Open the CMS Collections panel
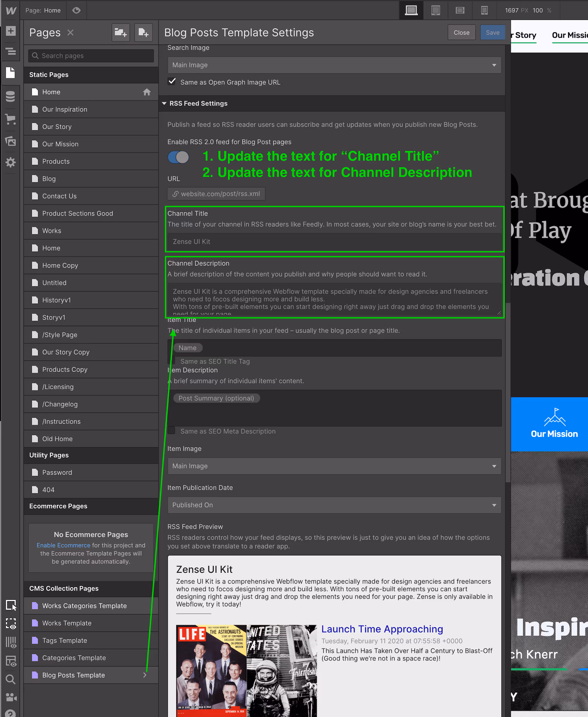This screenshot has height=717, width=588. click(x=11, y=96)
